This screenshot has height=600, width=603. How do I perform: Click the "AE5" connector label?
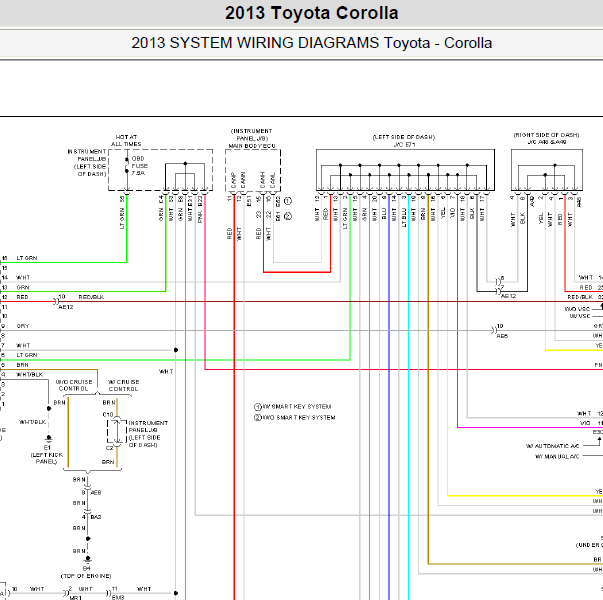tap(502, 336)
